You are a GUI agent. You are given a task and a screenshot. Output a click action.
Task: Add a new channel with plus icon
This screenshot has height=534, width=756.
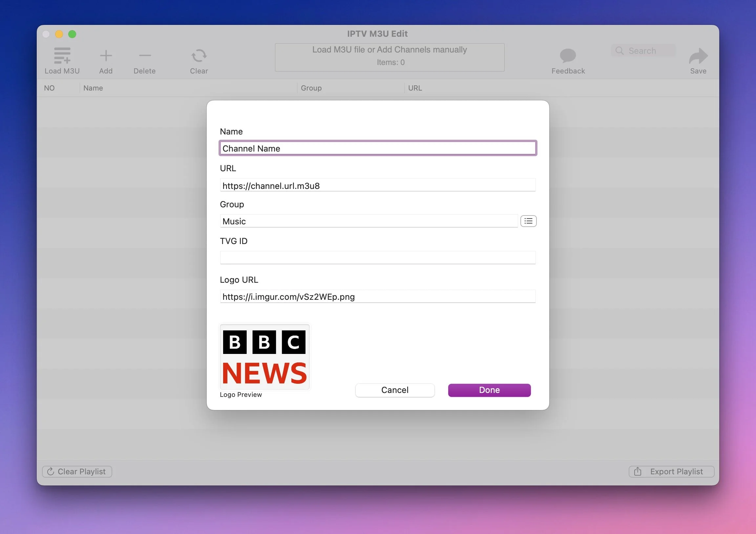tap(106, 55)
